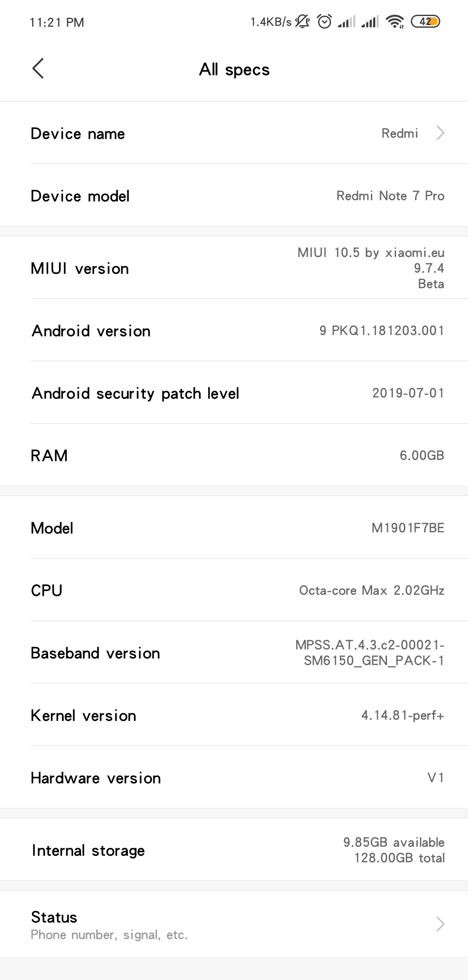This screenshot has height=980, width=468.
Task: Tap the Kernel version row
Action: click(234, 715)
